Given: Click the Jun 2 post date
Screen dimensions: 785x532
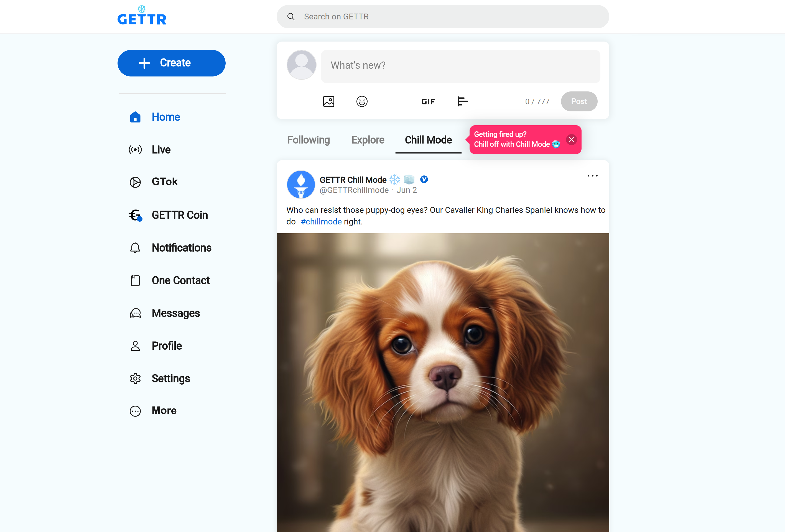Looking at the screenshot, I should coord(406,190).
